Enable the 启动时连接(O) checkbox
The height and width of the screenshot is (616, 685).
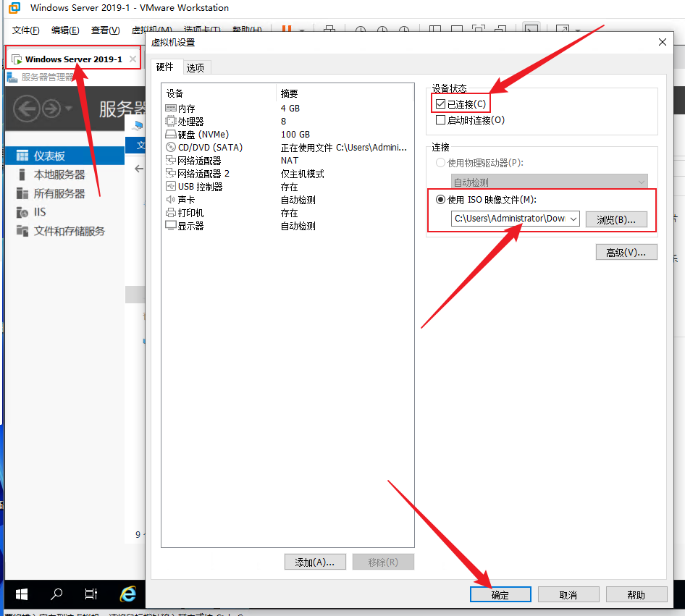pos(440,120)
